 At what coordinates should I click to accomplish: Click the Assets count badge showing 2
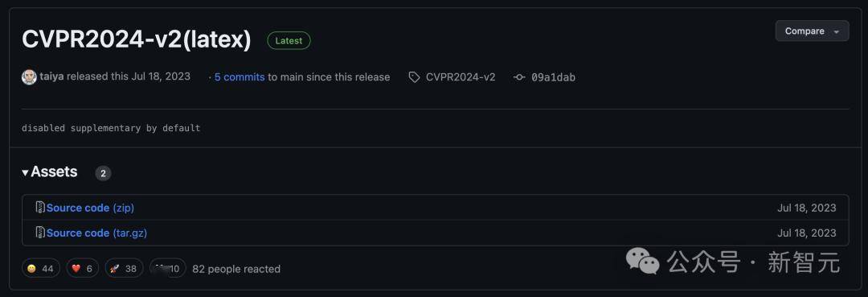tap(103, 173)
